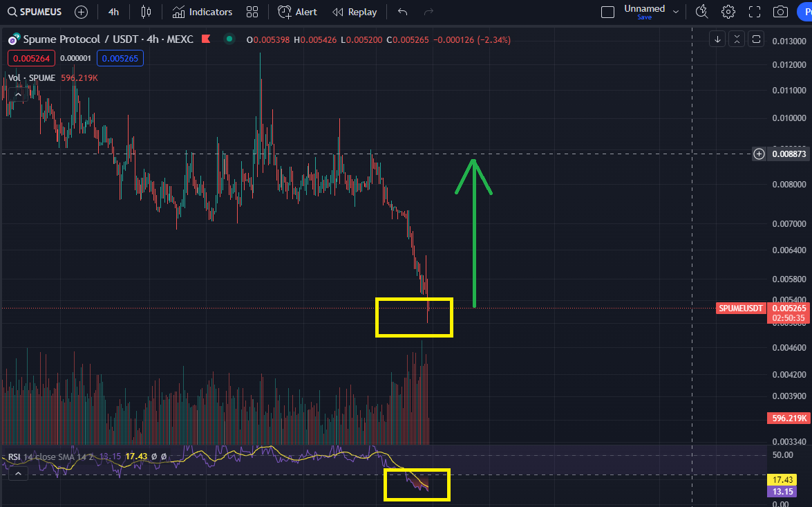812x507 pixels.
Task: Create an Alert
Action: pos(296,11)
